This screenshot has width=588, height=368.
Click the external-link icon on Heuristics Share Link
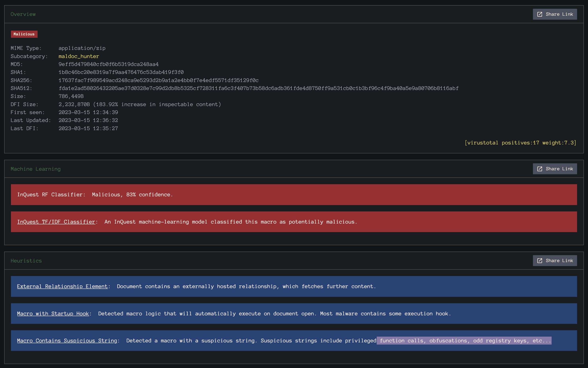click(x=540, y=261)
